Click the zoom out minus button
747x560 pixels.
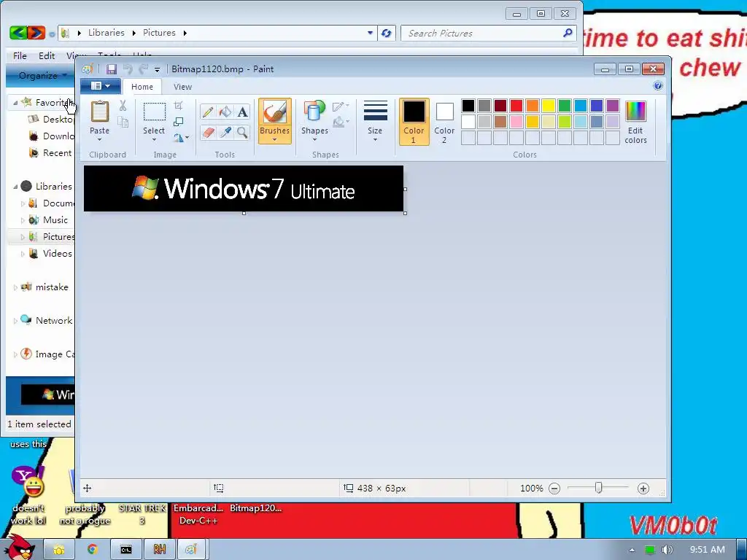554,488
